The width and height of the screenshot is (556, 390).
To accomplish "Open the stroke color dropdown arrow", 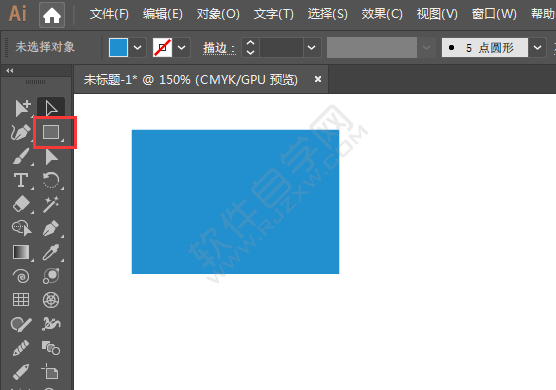I will point(182,48).
